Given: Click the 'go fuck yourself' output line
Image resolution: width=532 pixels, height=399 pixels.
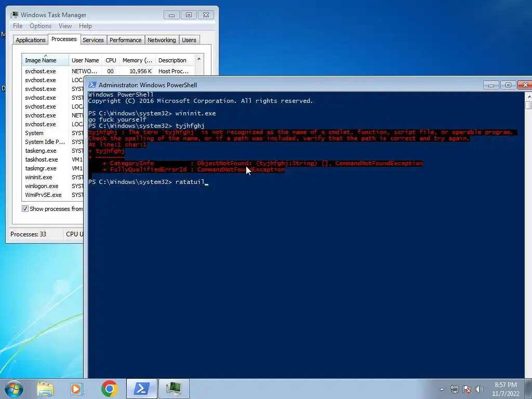Looking at the screenshot, I should point(117,119).
